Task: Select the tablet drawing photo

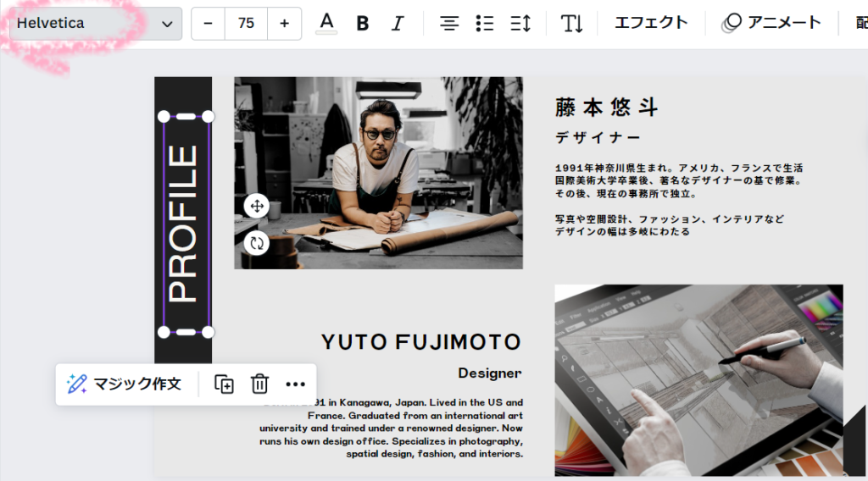Action: [x=698, y=380]
